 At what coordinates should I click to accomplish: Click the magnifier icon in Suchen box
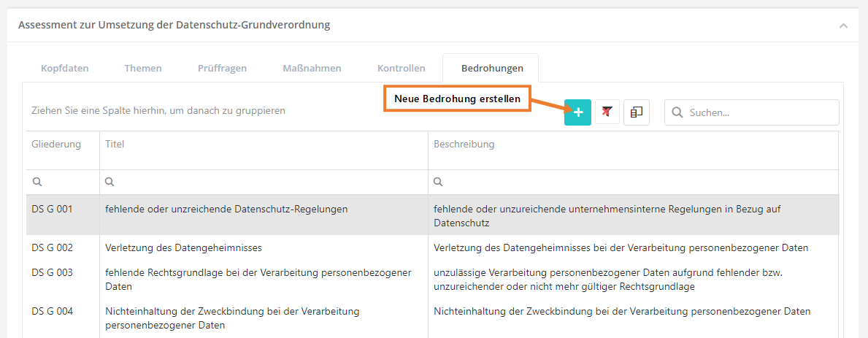pos(677,112)
